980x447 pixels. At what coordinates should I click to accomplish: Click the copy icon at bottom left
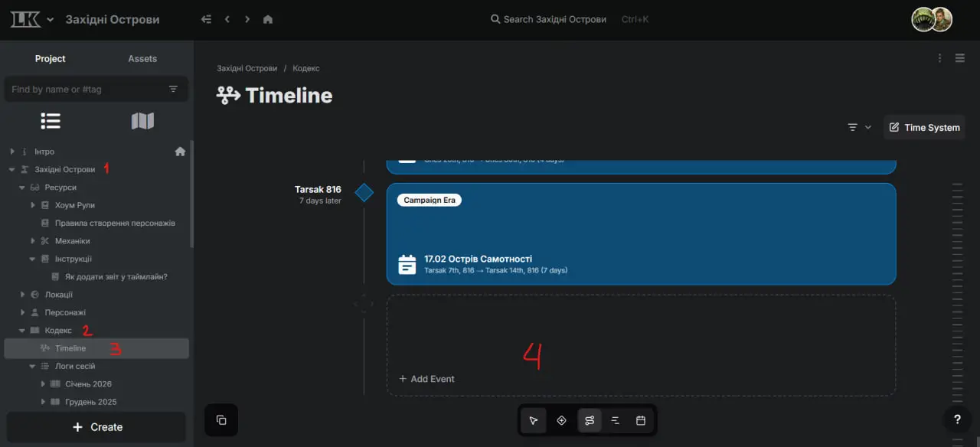point(221,420)
